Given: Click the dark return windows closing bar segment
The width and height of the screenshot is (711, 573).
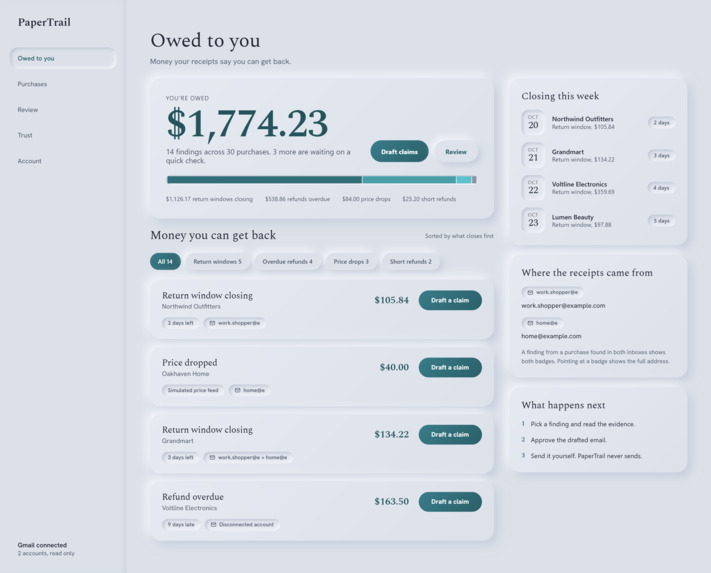Looking at the screenshot, I should coord(264,180).
